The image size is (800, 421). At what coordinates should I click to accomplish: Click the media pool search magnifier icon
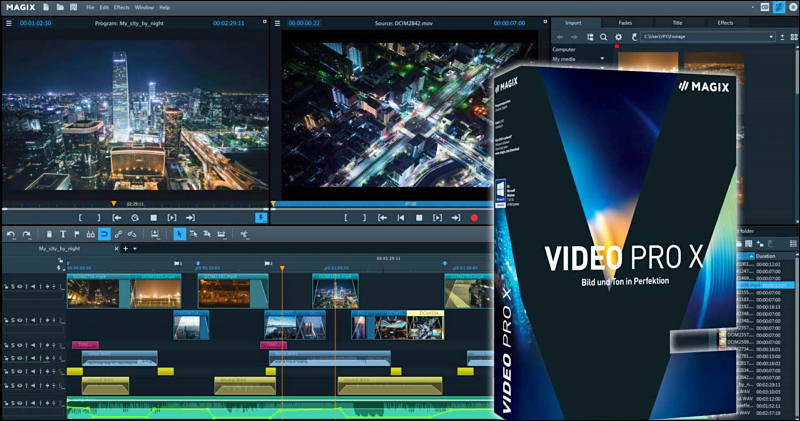(x=604, y=37)
